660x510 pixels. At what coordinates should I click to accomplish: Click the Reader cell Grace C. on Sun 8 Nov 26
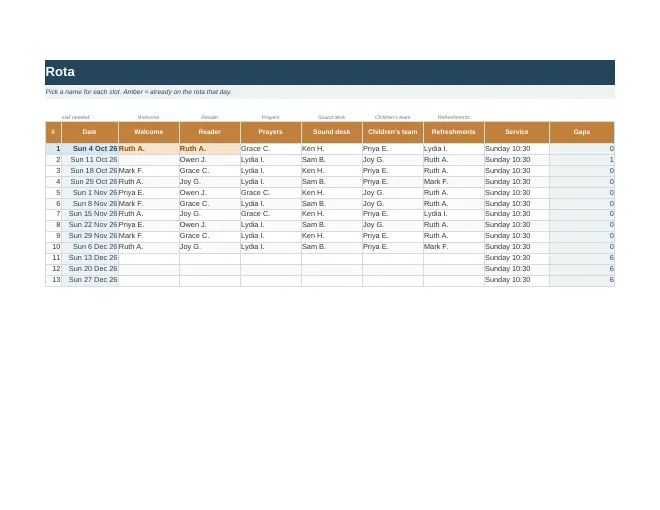210,204
